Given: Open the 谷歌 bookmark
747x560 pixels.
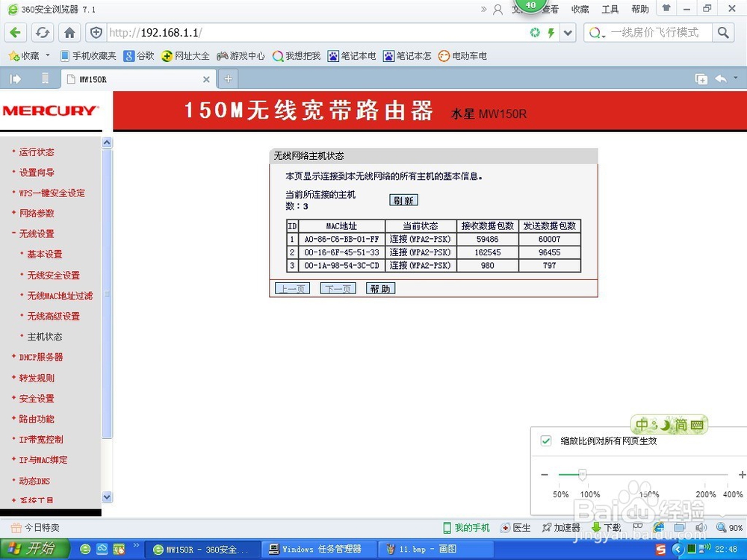Looking at the screenshot, I should pos(139,56).
